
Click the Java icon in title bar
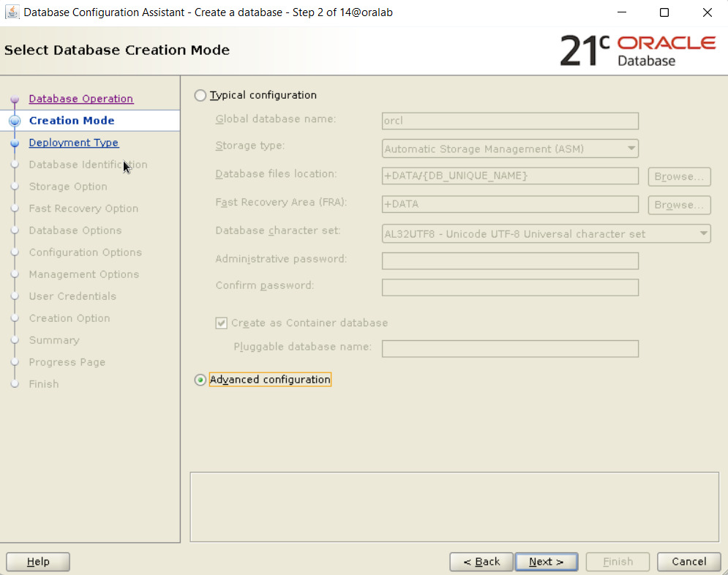coord(12,12)
